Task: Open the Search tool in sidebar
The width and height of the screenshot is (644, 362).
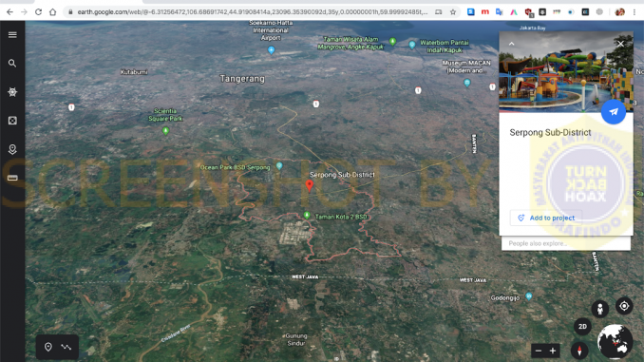Action: click(x=12, y=64)
